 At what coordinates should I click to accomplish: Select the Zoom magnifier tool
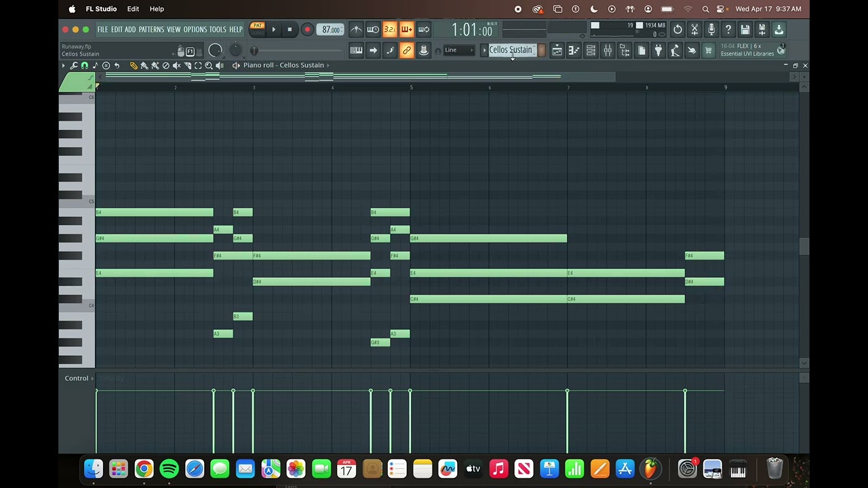[x=209, y=65]
